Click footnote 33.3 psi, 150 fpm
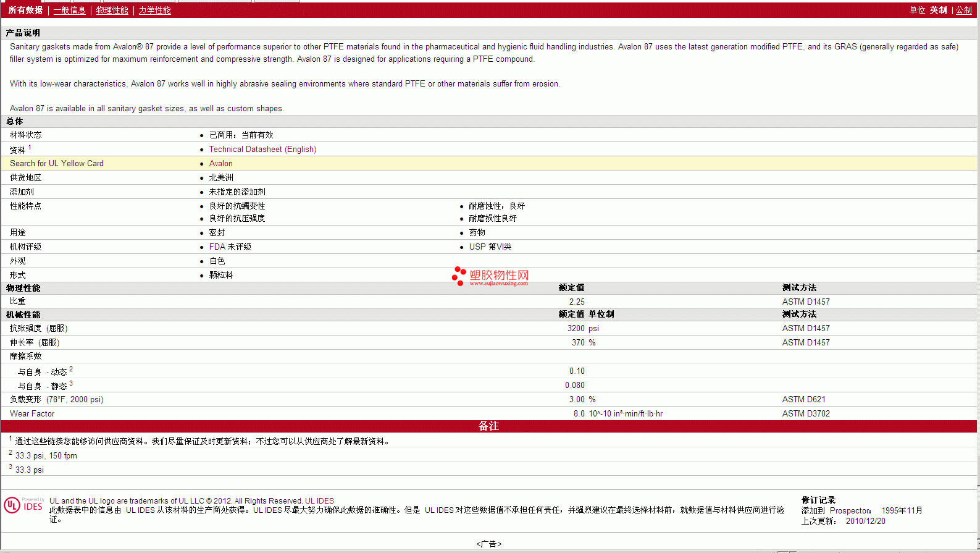 (x=46, y=455)
